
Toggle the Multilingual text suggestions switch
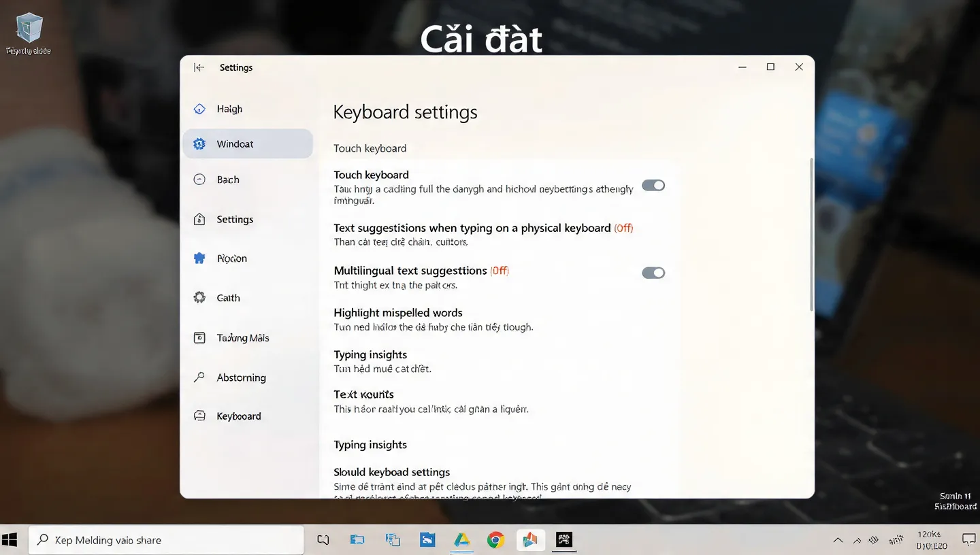(x=653, y=273)
